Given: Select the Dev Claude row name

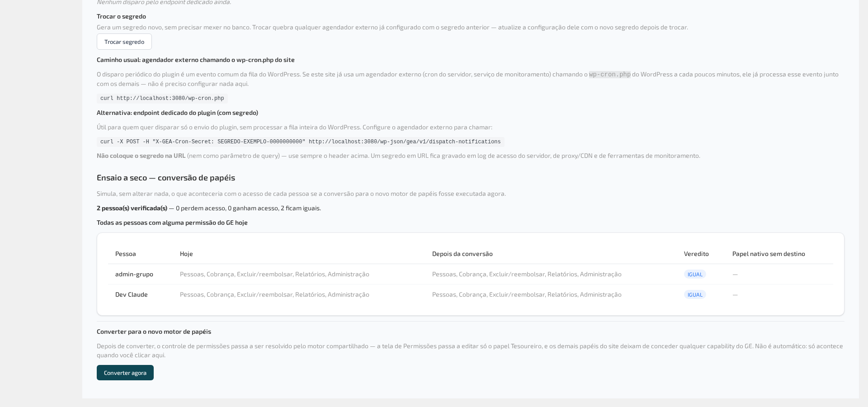Looking at the screenshot, I should (x=132, y=294).
